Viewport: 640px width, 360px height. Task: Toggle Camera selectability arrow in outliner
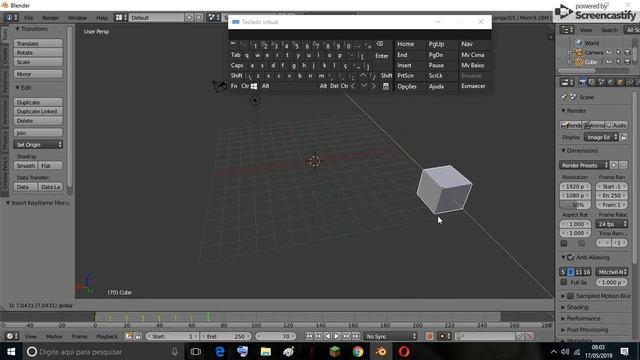(x=618, y=52)
